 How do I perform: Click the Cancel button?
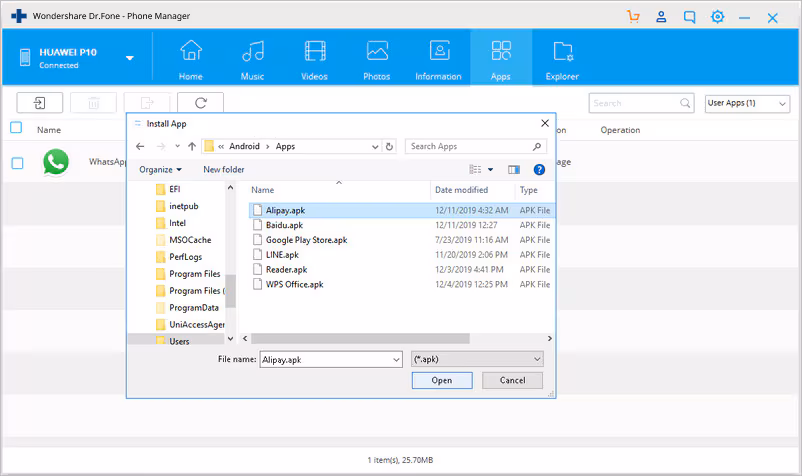click(x=513, y=380)
